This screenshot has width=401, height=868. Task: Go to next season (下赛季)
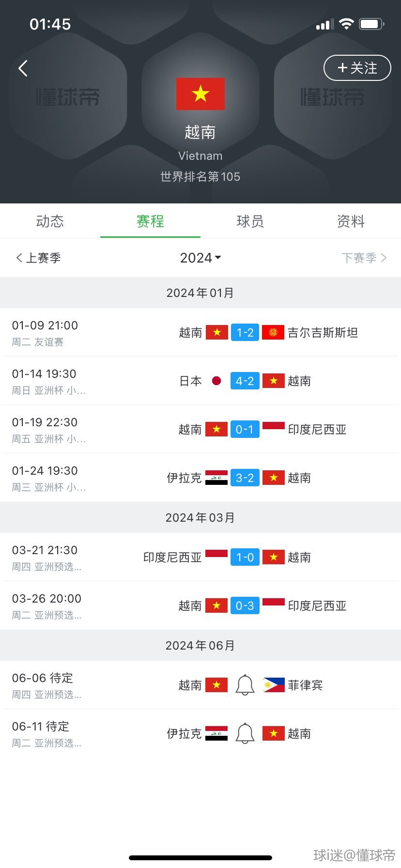pyautogui.click(x=364, y=258)
